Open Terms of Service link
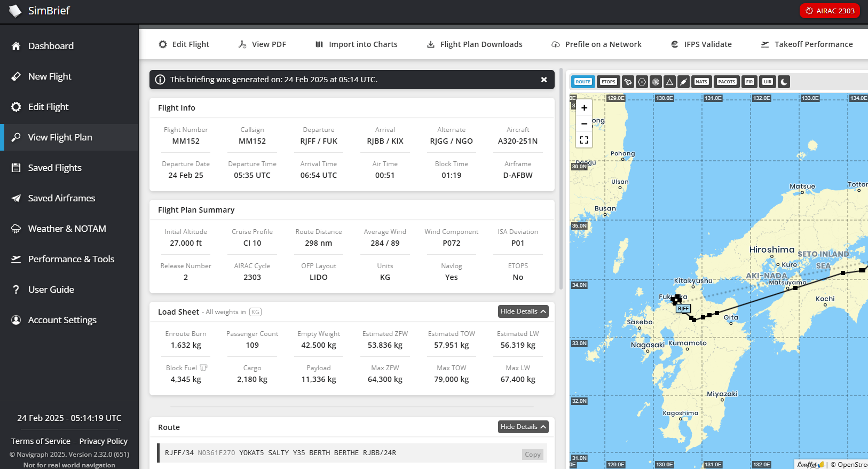Screen dimensions: 868x469 (41, 441)
